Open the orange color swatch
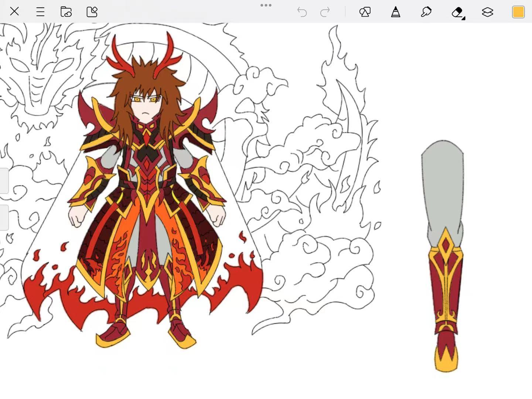The image size is (532, 399). coord(518,12)
